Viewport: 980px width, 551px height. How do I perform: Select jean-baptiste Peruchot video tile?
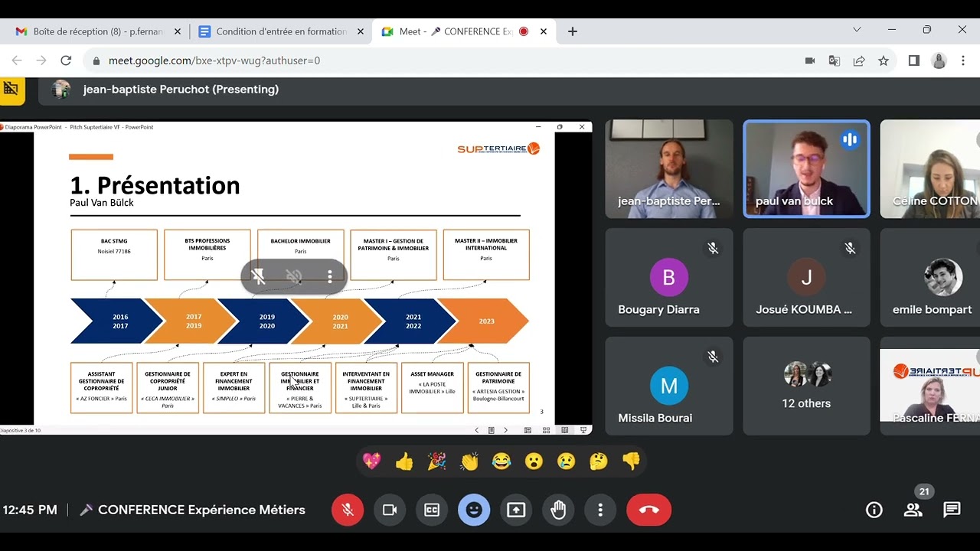[x=669, y=169]
